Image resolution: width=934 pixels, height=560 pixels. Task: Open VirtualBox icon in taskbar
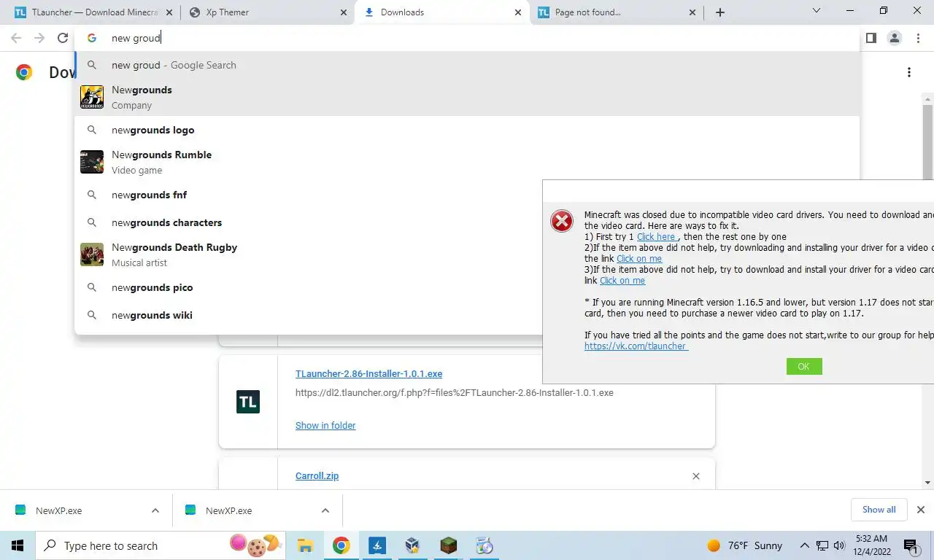click(x=413, y=545)
